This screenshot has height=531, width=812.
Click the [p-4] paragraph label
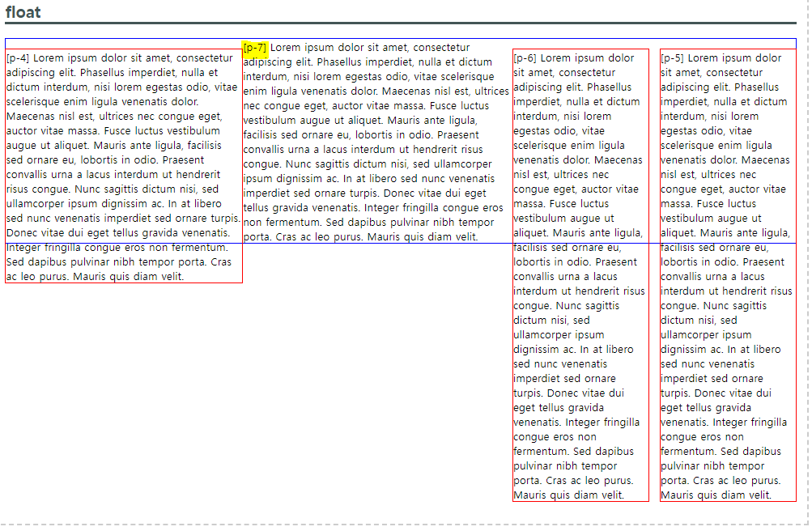click(18, 58)
